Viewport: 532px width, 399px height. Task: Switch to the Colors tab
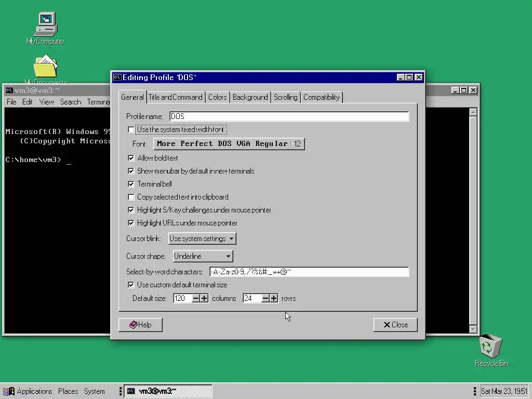(218, 97)
